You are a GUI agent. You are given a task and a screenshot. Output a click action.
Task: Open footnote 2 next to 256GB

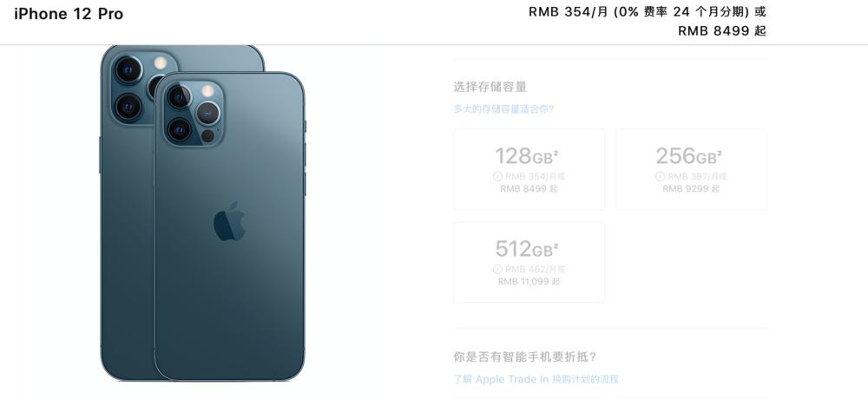tap(719, 152)
